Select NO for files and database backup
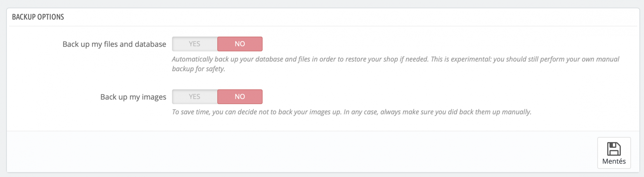The width and height of the screenshot is (644, 177). 240,44
